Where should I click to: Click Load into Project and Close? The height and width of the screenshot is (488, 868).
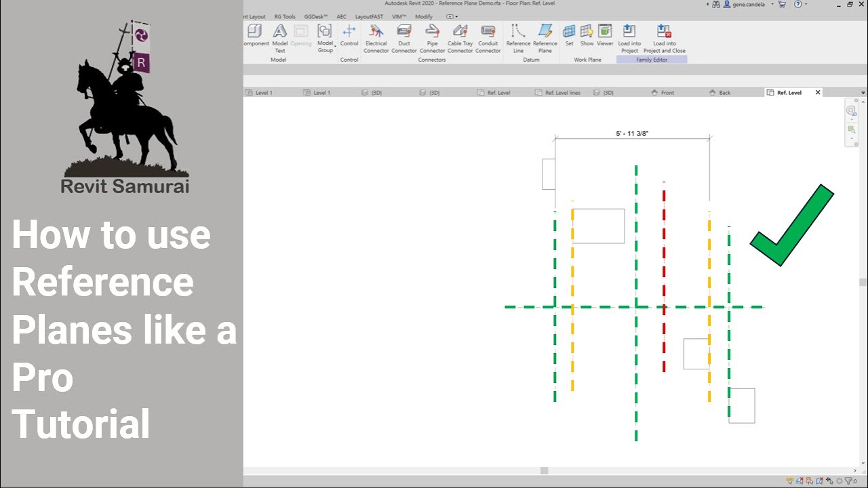click(665, 38)
